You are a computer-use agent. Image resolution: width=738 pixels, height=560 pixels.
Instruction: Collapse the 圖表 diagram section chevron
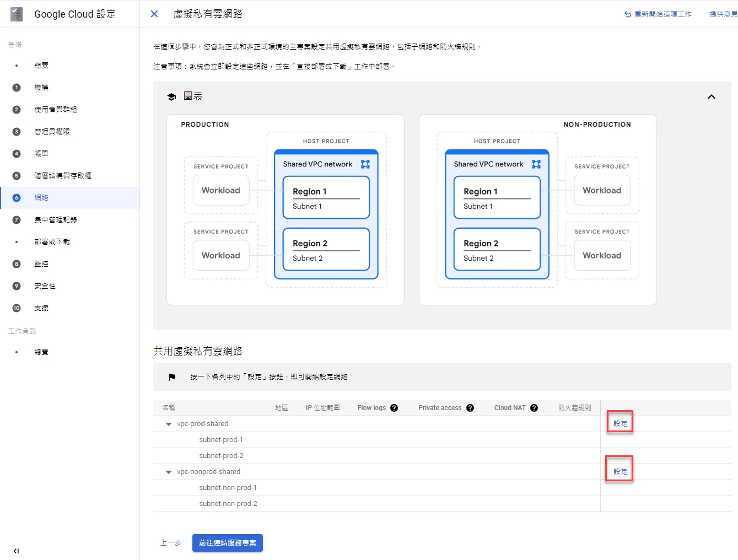pos(712,96)
